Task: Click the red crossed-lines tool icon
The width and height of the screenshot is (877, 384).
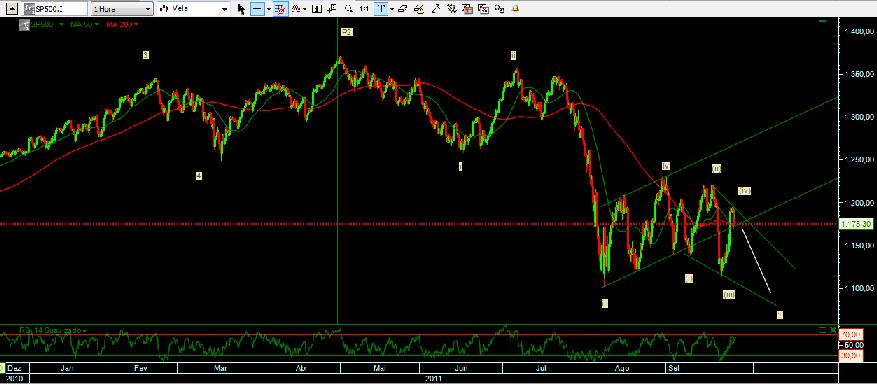Action: [x=281, y=9]
